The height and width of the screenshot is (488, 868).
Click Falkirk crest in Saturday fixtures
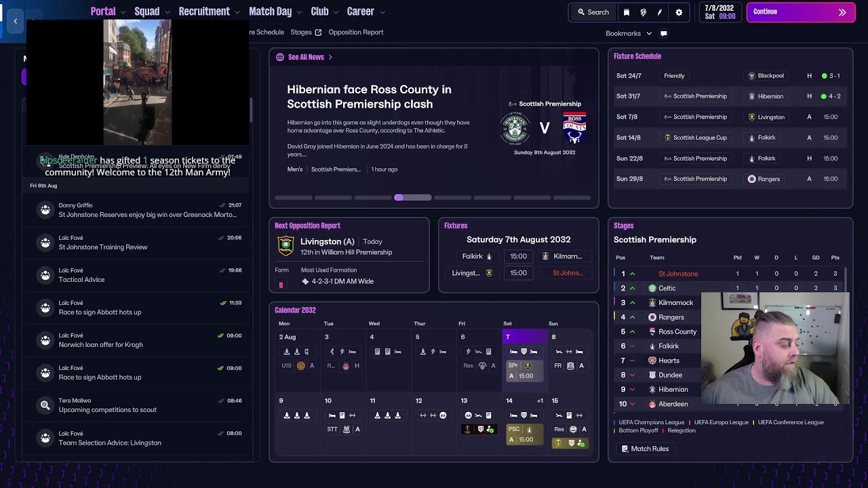[489, 257]
